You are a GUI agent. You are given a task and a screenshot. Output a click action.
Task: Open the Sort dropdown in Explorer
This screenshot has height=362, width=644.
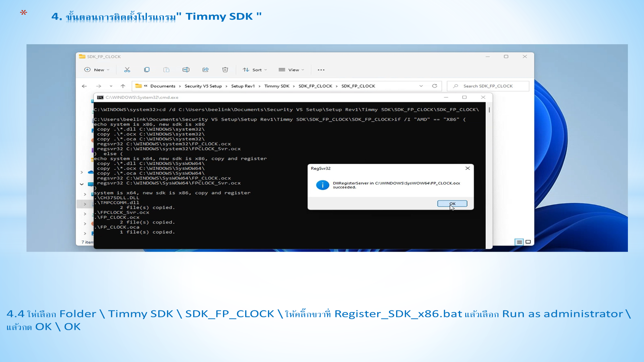255,70
